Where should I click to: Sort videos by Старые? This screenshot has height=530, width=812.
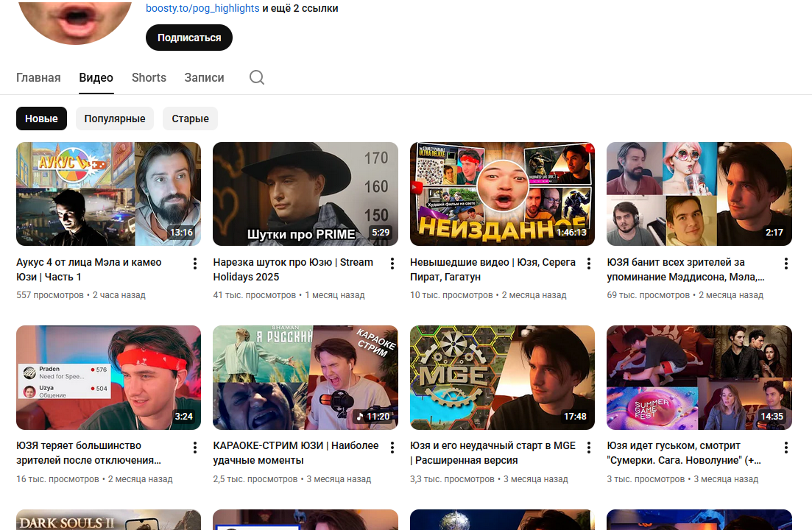pos(190,119)
